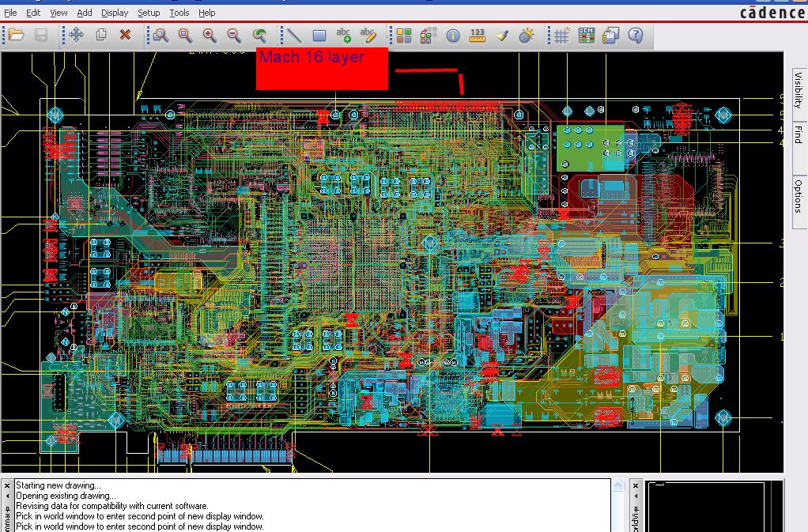Click the red X Delete icon
The image size is (808, 532).
(125, 35)
